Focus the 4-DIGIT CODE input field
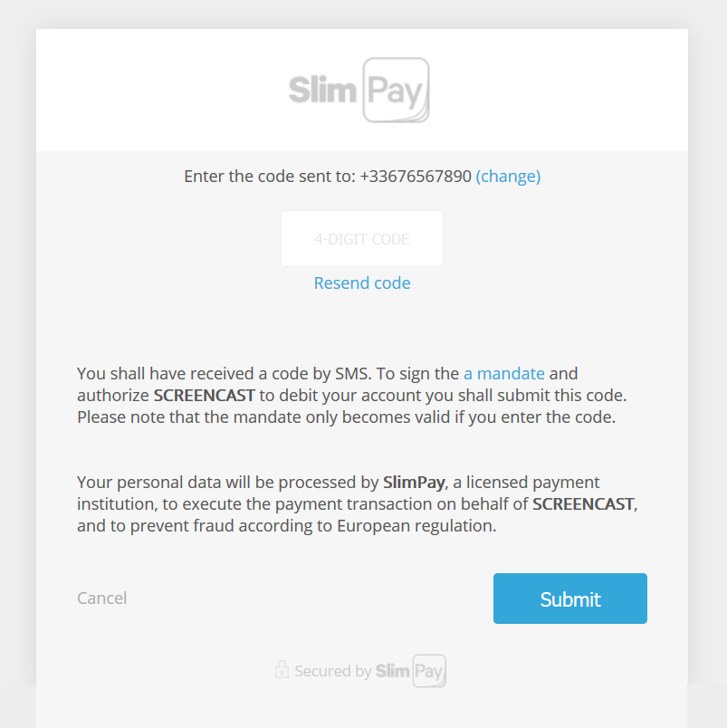727x728 pixels. 362,239
